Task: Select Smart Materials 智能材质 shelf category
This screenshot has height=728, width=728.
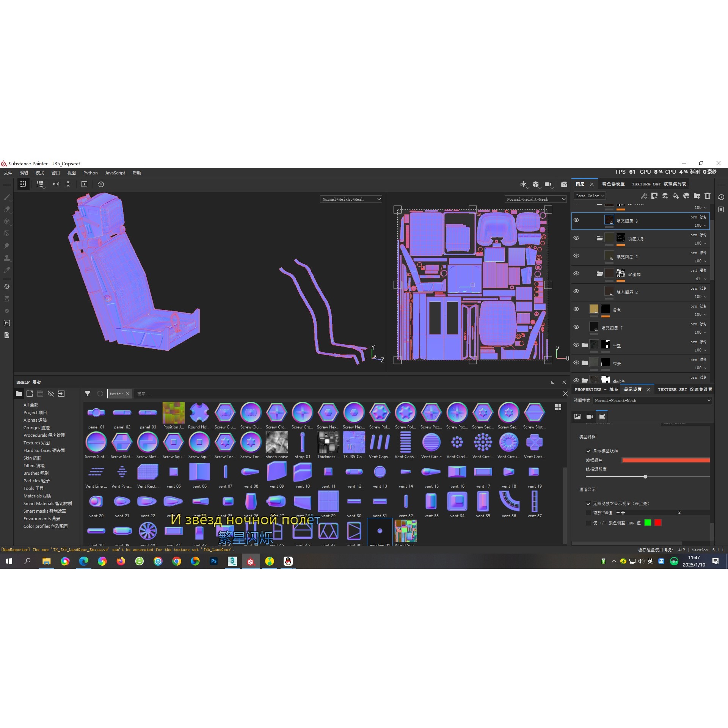Action: click(47, 504)
